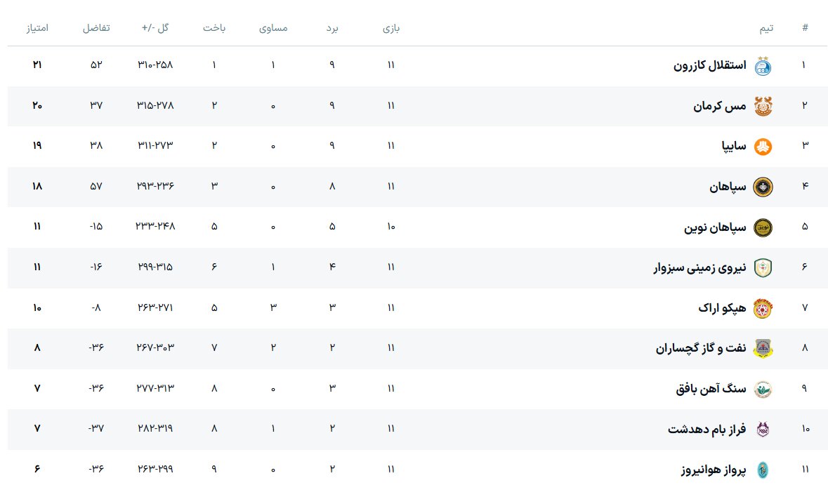Click the تفاضل difference column header

(96, 28)
